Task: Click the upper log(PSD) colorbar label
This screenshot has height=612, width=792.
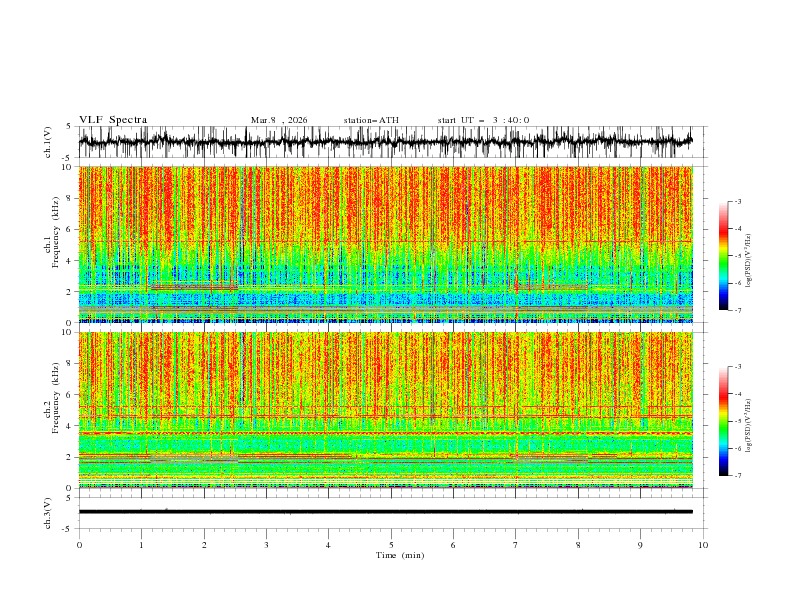Action: click(x=748, y=261)
